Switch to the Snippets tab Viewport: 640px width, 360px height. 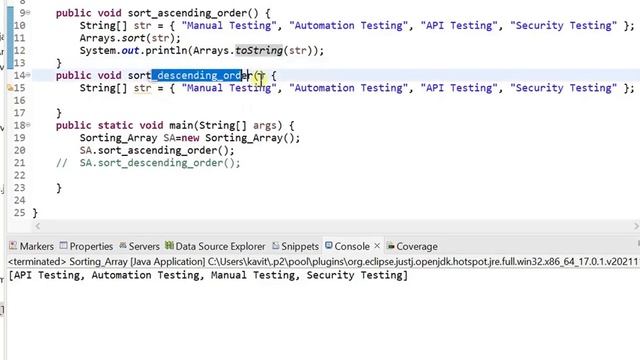click(295, 246)
